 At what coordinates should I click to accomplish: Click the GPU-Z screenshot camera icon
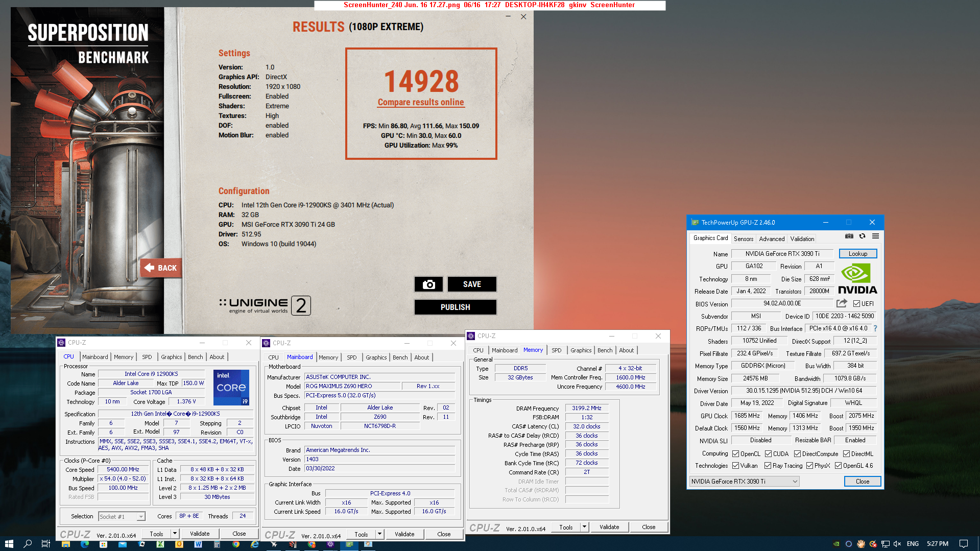[x=849, y=236]
